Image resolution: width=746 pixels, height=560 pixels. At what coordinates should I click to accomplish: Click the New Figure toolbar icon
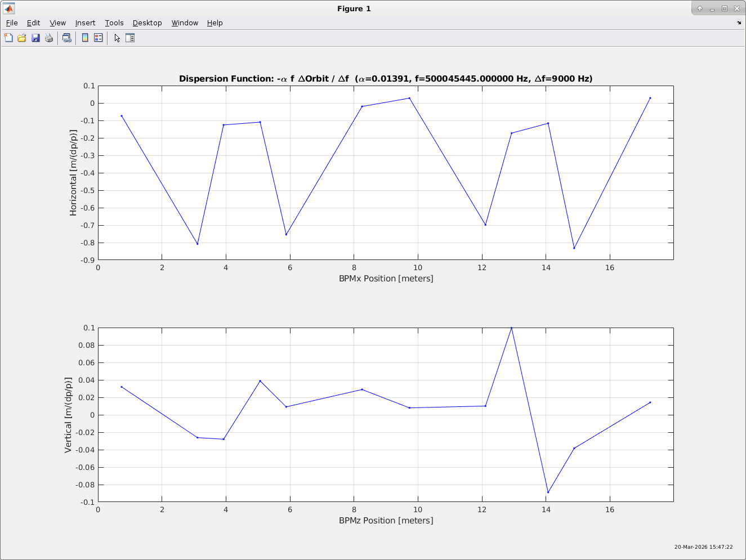coord(8,38)
